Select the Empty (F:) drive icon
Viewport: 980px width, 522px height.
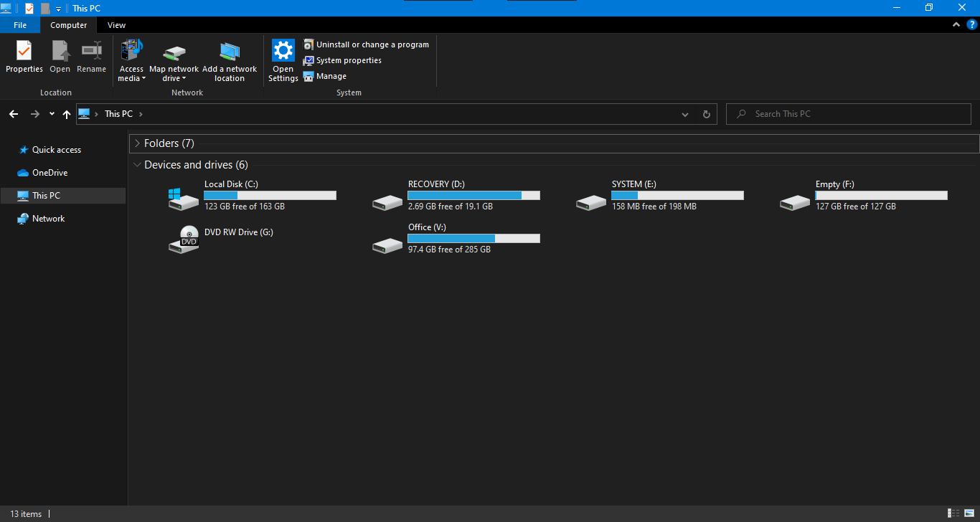tap(795, 203)
